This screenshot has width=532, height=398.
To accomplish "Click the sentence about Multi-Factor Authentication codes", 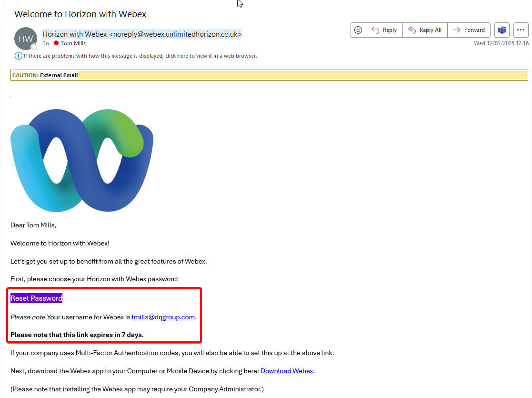I will [x=172, y=353].
